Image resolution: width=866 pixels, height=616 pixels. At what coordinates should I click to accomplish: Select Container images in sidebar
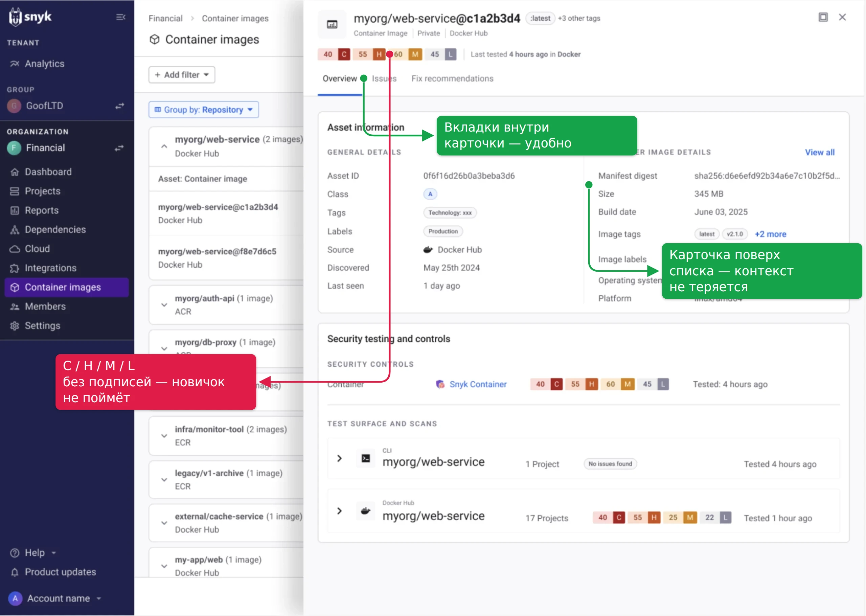coord(66,287)
